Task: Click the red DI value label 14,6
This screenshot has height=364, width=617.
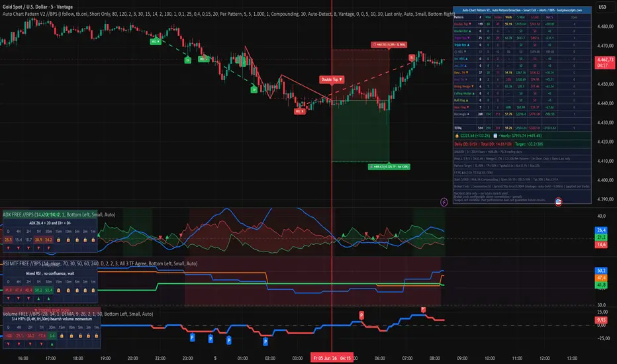Action: (x=601, y=245)
